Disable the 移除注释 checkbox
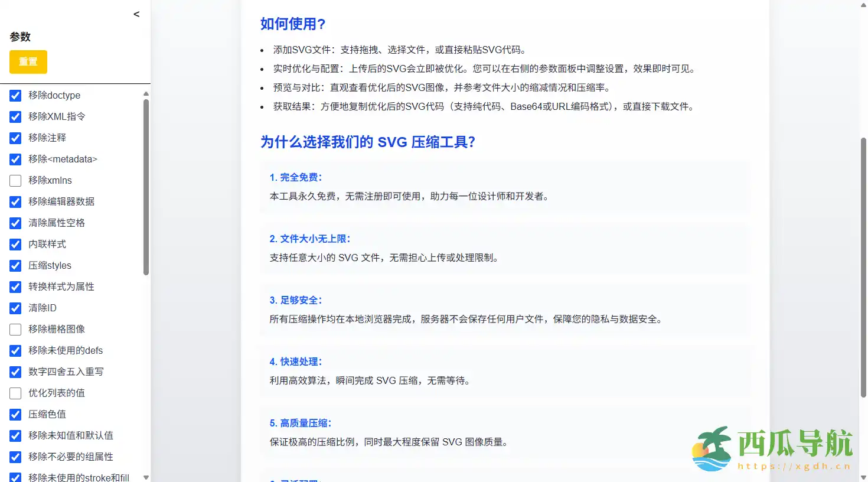Screen dimensions: 868x482 (15, 138)
